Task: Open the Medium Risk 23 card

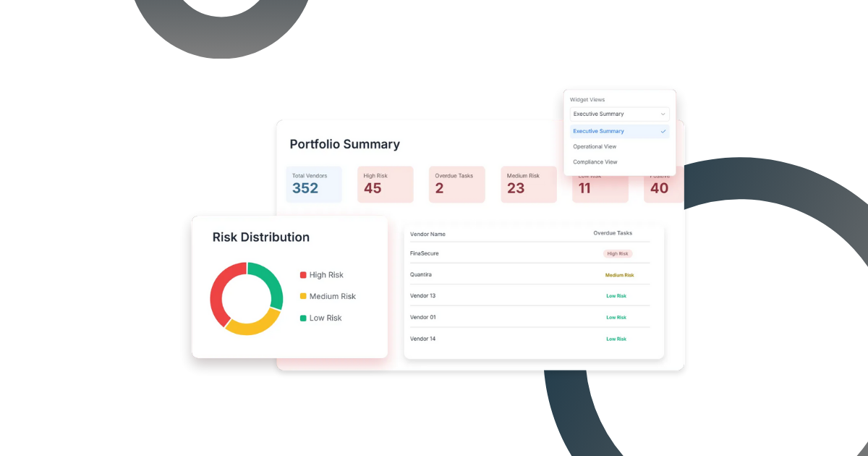Action: coord(529,185)
